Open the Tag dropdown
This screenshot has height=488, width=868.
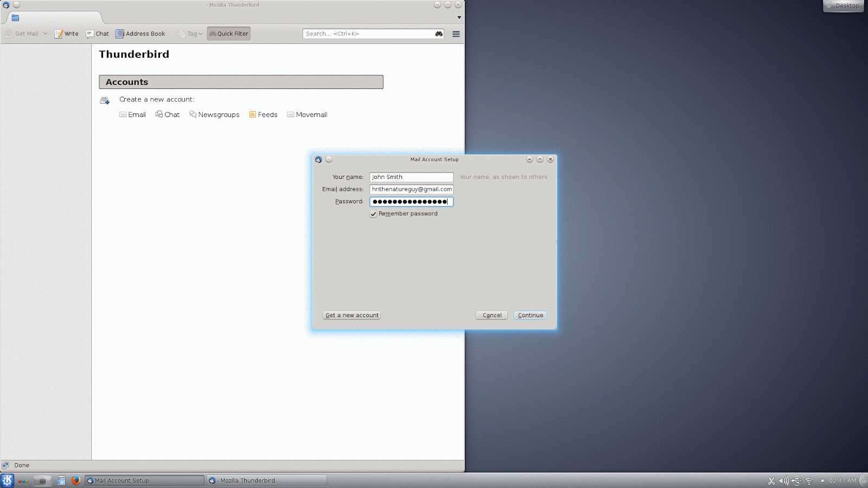[x=189, y=34]
